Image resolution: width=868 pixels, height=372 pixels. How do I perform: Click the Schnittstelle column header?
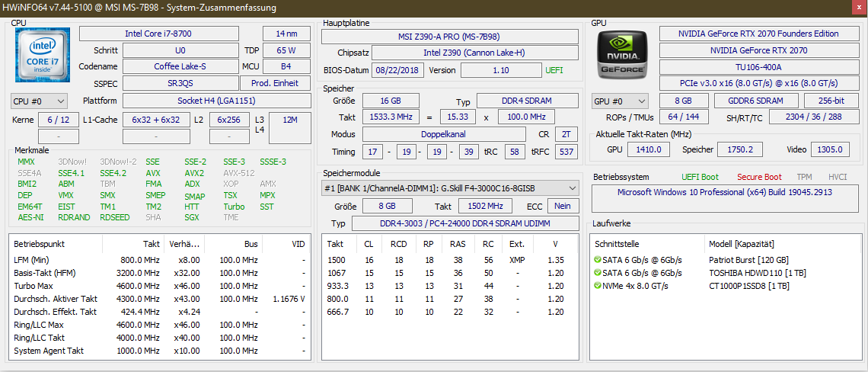coord(648,244)
